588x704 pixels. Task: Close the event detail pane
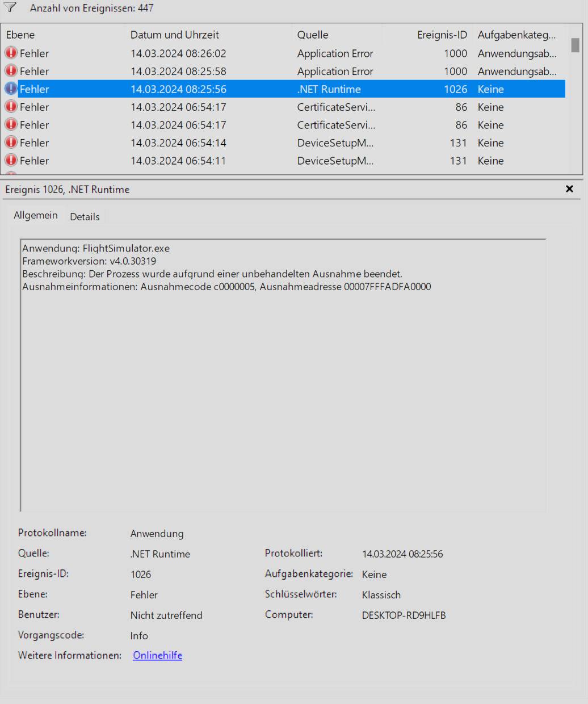(569, 189)
